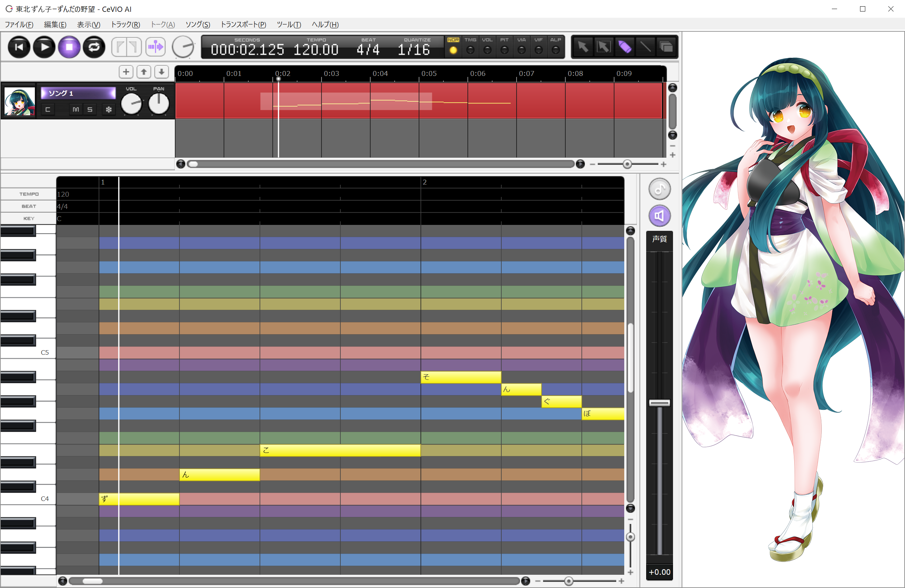Select the purple pencil draw tool
905x588 pixels.
point(625,47)
